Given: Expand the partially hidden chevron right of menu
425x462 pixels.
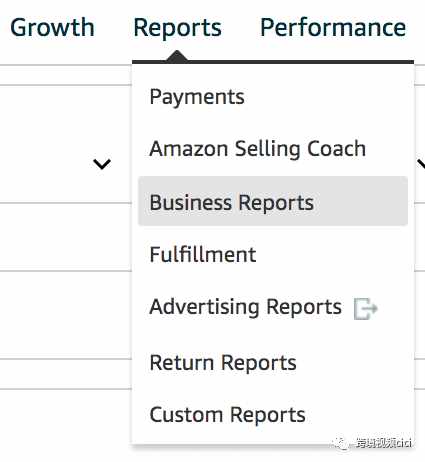Looking at the screenshot, I should tap(421, 164).
